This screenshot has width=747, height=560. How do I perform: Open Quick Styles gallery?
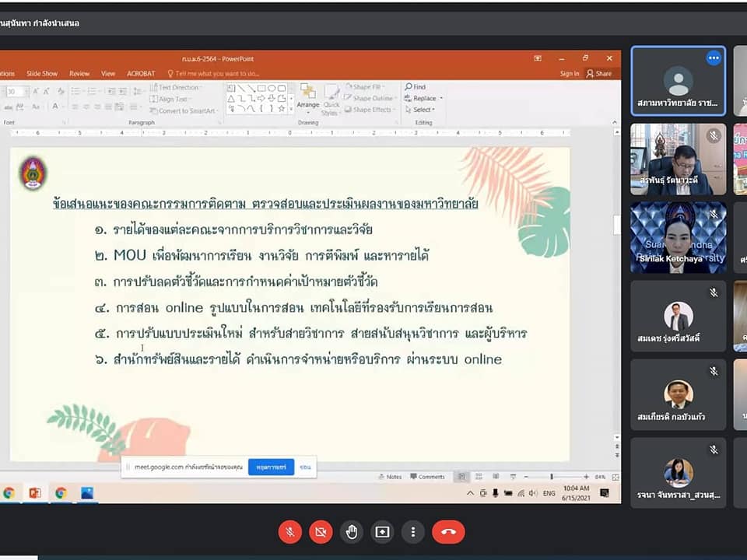[331, 100]
